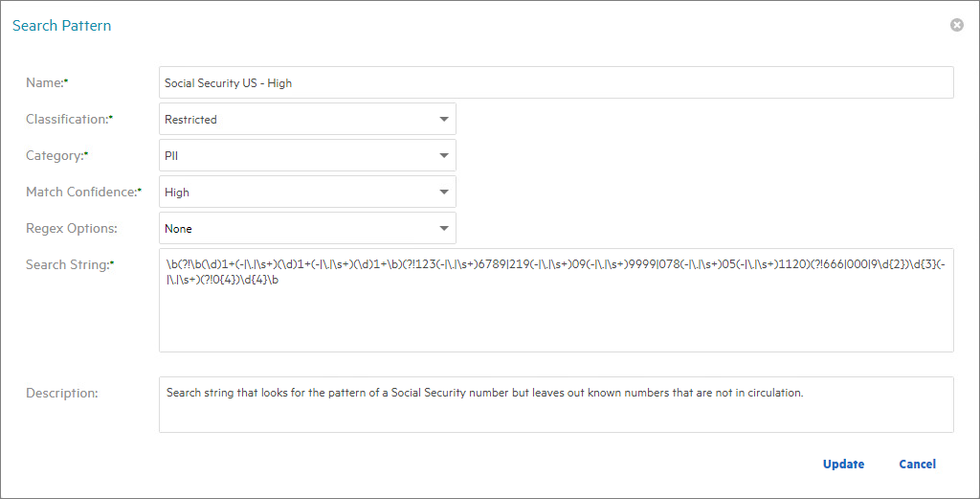
Task: Click the "Search Pattern" dialog title
Action: (x=61, y=26)
